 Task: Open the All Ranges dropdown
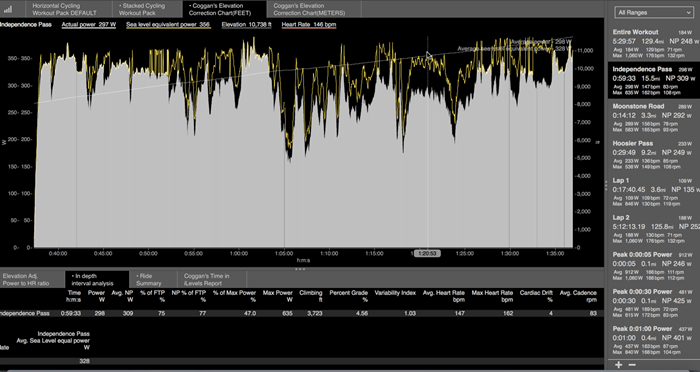click(654, 13)
